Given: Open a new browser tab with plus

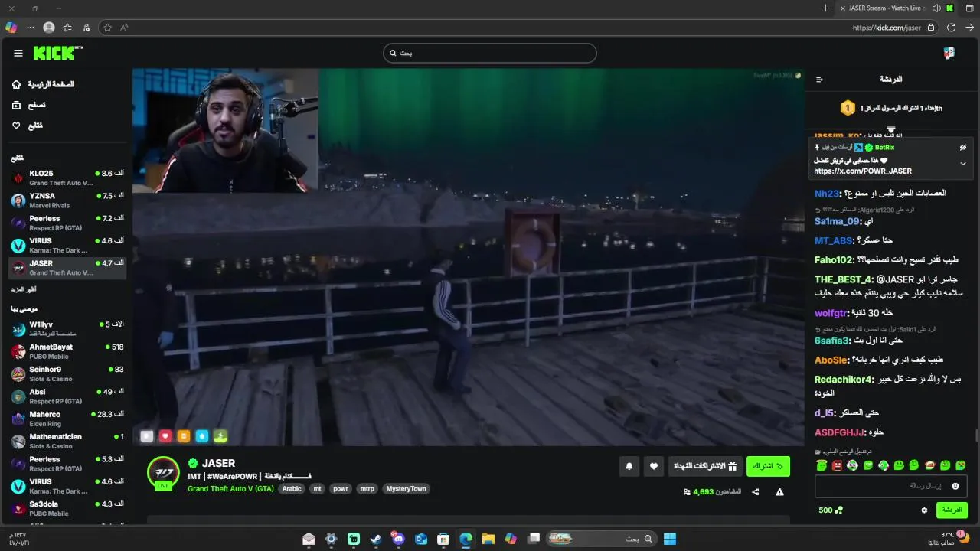Looking at the screenshot, I should [x=825, y=8].
